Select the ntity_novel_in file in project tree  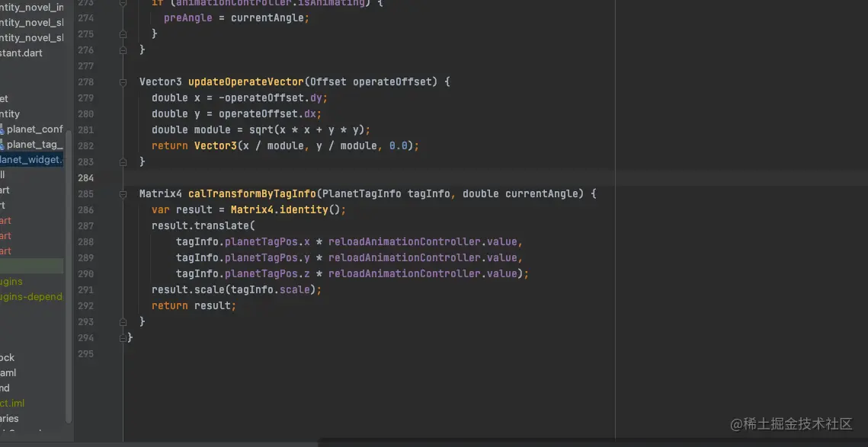pyautogui.click(x=31, y=7)
